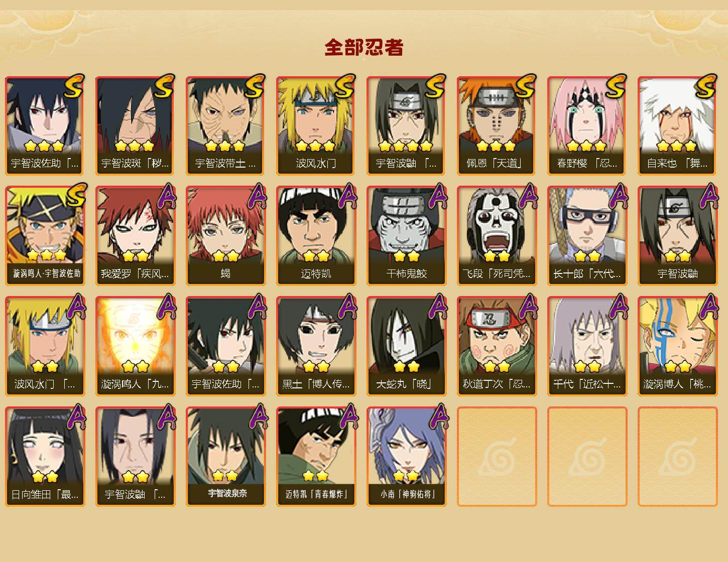Click the S badge on 漩涡鸣人·宇智波佐助 card
The image size is (728, 562).
pos(74,196)
